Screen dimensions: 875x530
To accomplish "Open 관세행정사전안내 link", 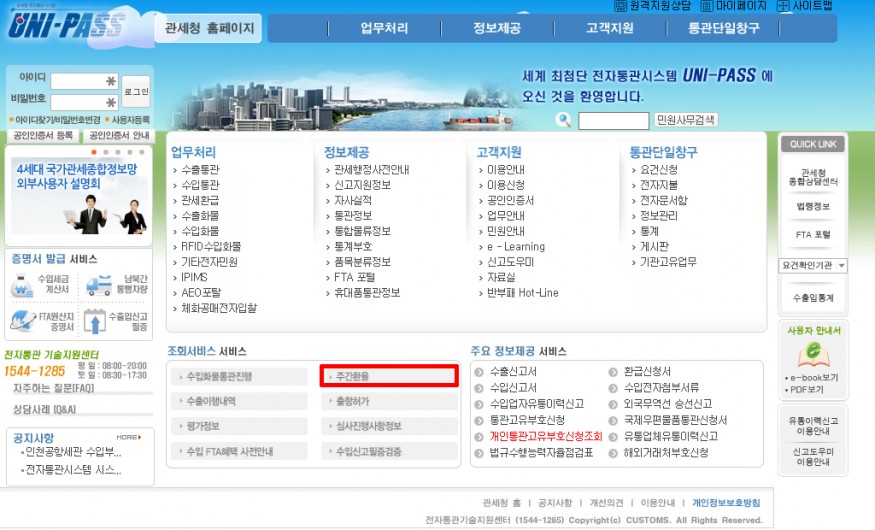I will click(371, 170).
